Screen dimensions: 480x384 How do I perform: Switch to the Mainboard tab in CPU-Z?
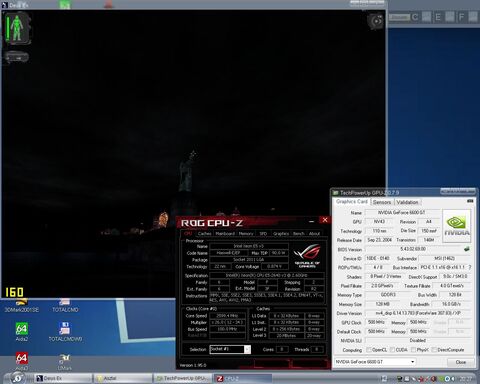[225, 234]
